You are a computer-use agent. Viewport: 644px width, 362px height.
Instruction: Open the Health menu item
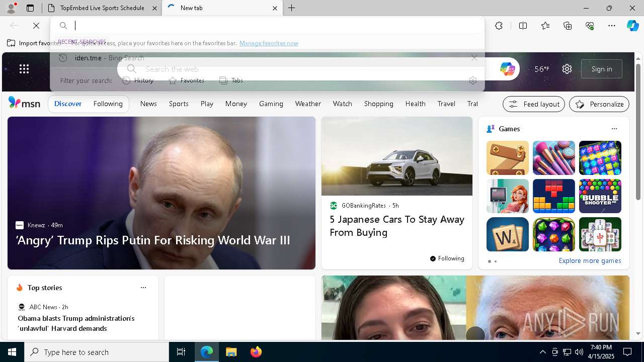tap(415, 104)
